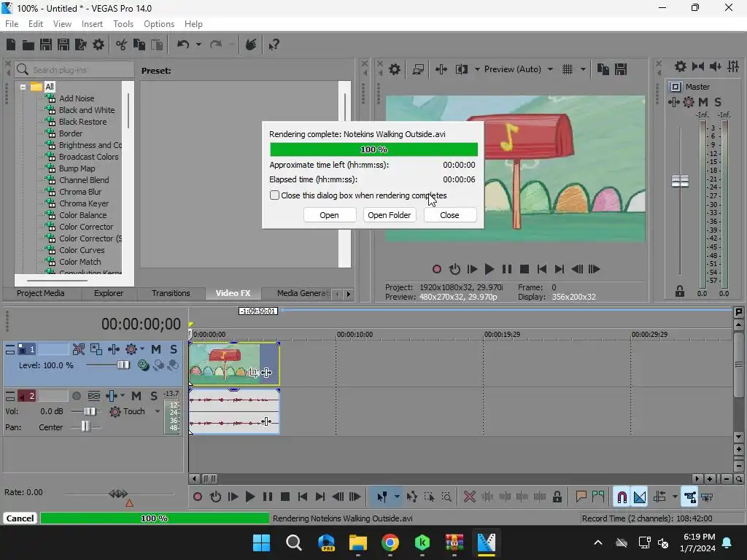
Task: Open the File menu
Action: 12,24
